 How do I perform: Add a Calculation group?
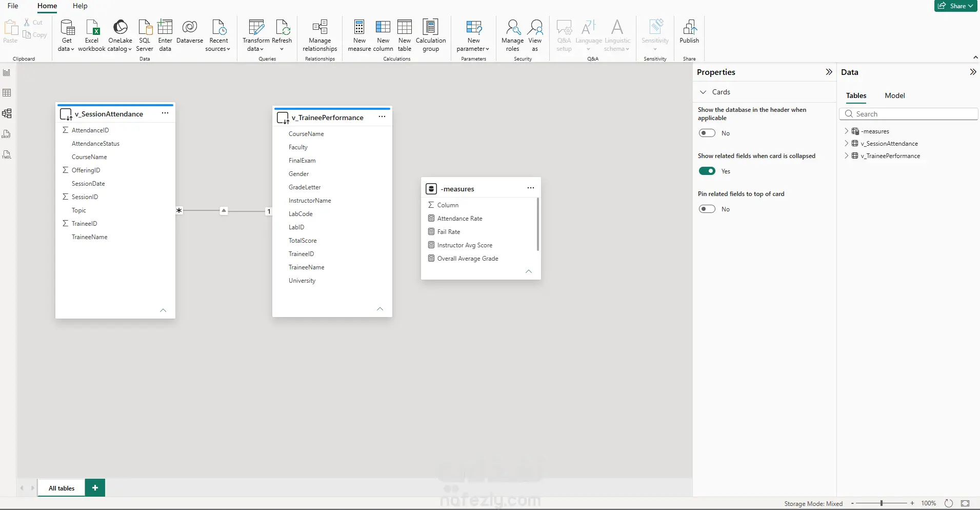click(431, 35)
